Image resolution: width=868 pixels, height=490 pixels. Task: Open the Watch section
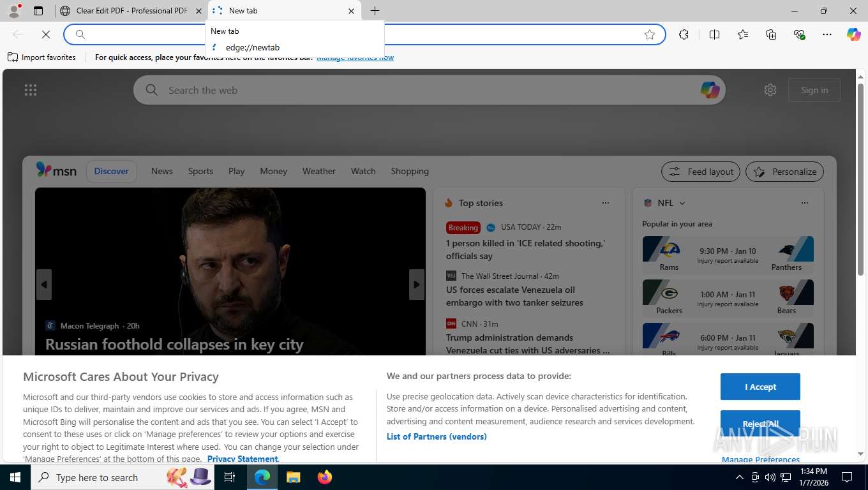point(363,171)
